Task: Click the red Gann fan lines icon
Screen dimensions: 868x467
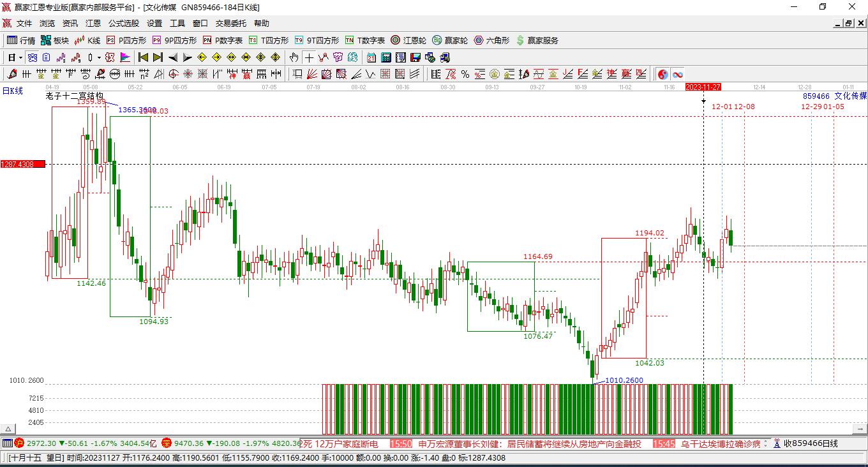Action: click(311, 74)
